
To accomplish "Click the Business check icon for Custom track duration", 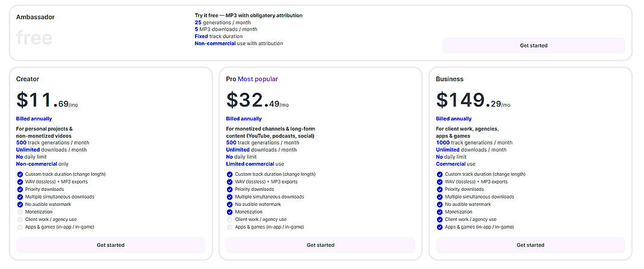I will [439, 174].
